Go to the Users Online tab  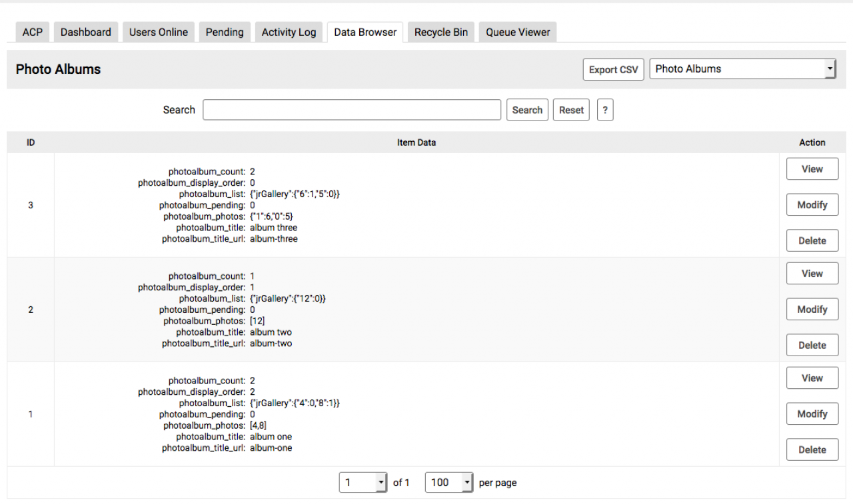159,32
